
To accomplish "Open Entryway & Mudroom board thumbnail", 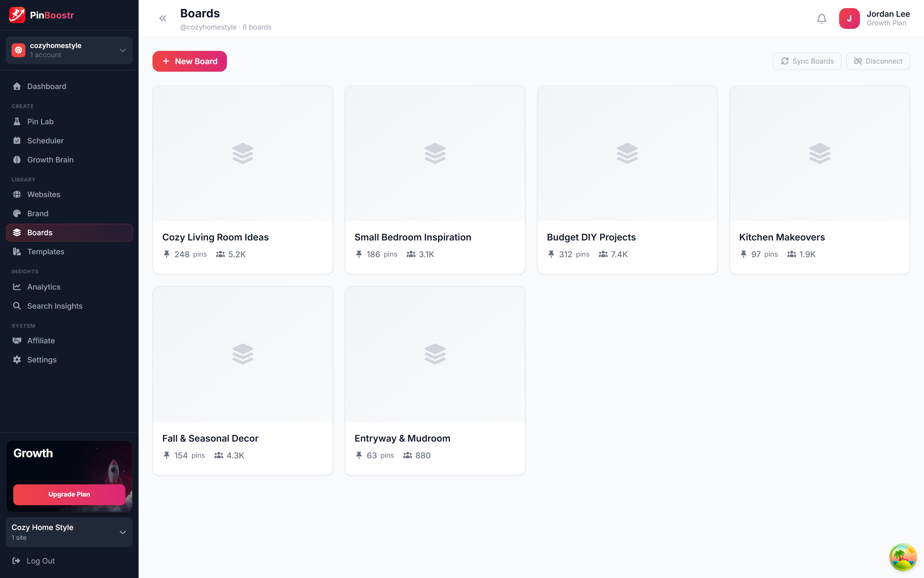I will coord(435,354).
